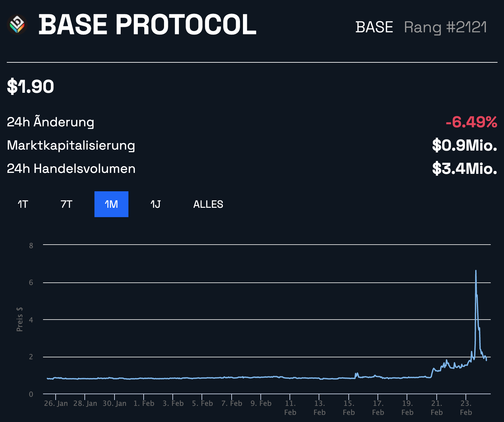The width and height of the screenshot is (504, 422).
Task: Click the -6.49% 24h change value
Action: pos(471,122)
